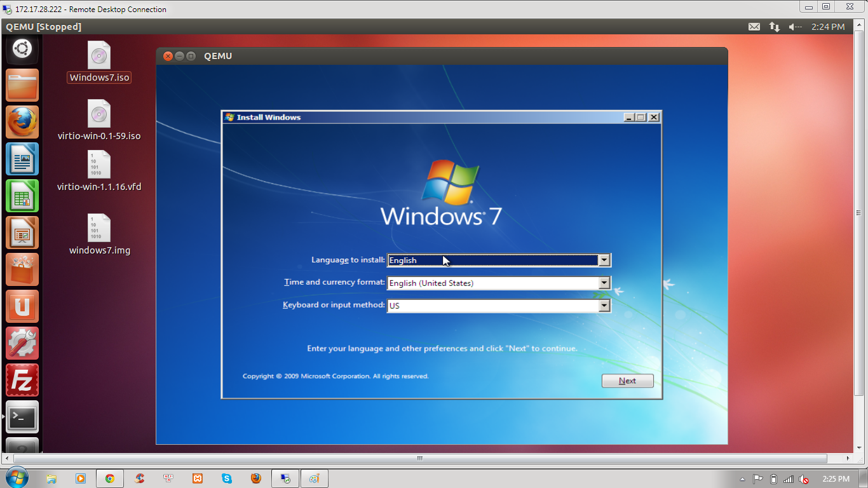The width and height of the screenshot is (868, 488).
Task: Click the horizontal scrollbar thumb of remote session
Action: (x=420, y=458)
